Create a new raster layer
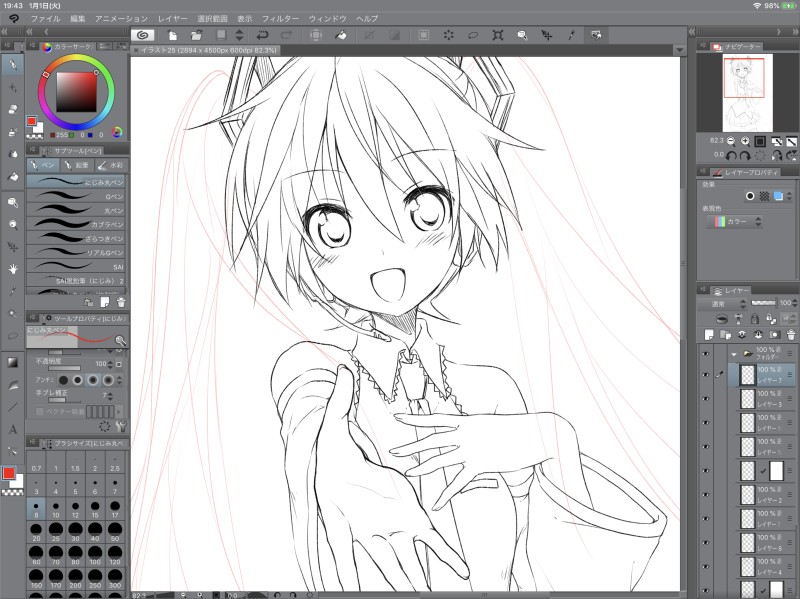This screenshot has height=599, width=800. [709, 335]
